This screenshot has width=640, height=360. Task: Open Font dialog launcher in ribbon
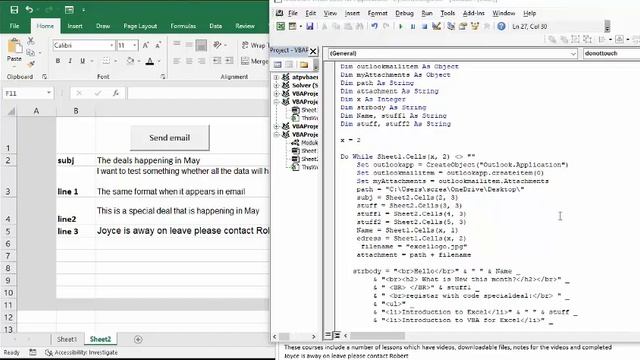point(163,77)
